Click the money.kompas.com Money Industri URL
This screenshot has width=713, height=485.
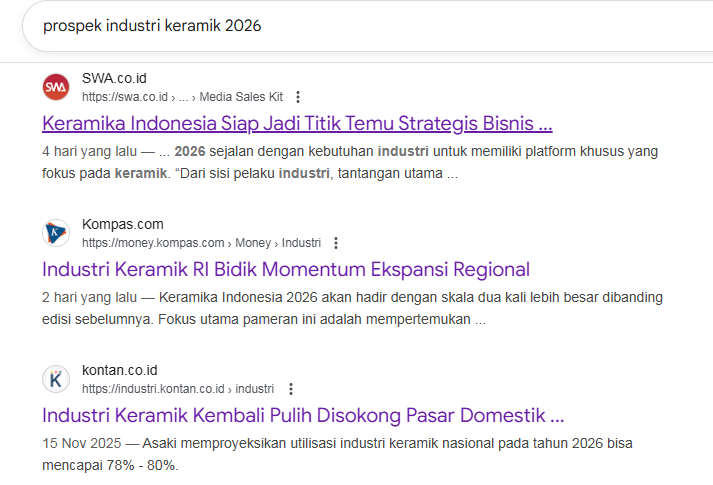[201, 243]
